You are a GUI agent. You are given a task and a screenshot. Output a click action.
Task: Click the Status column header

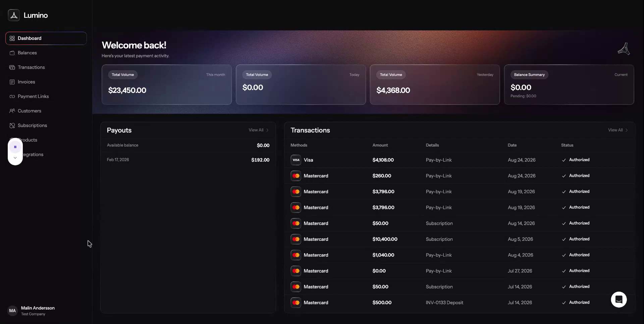pos(567,145)
